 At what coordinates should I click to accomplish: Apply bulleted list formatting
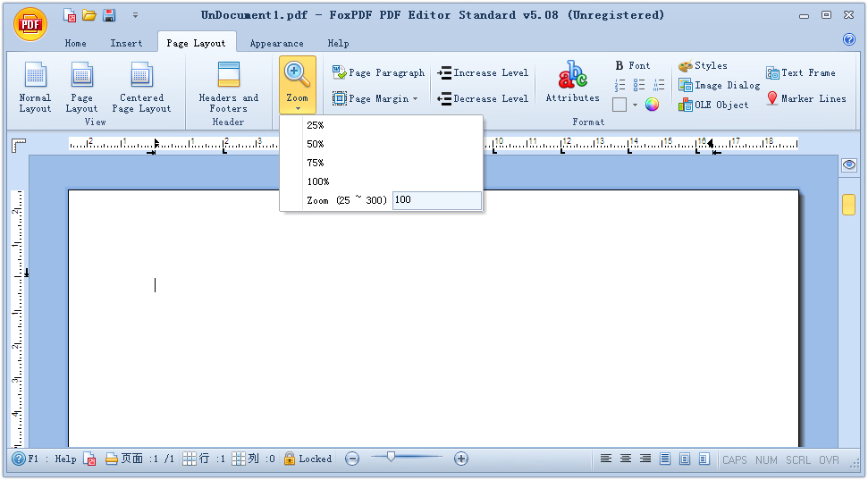[x=639, y=85]
